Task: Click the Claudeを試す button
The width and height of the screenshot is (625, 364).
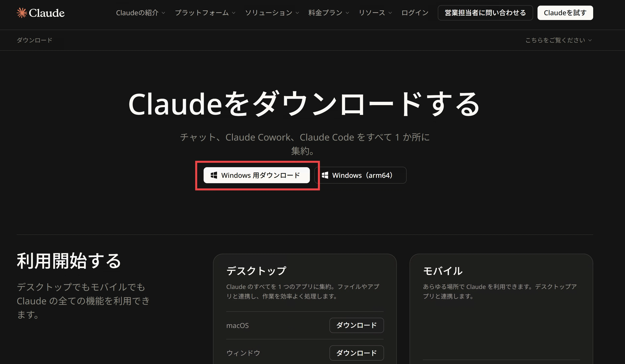Action: pyautogui.click(x=565, y=13)
